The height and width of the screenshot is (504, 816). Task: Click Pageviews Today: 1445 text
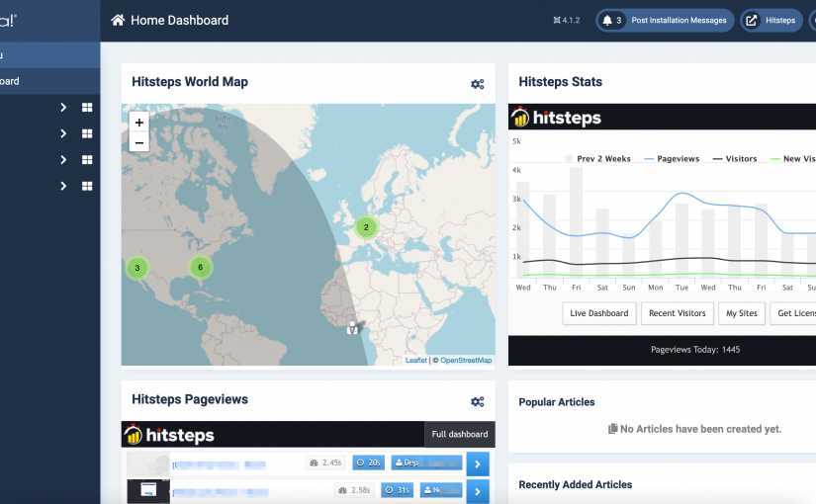point(695,350)
